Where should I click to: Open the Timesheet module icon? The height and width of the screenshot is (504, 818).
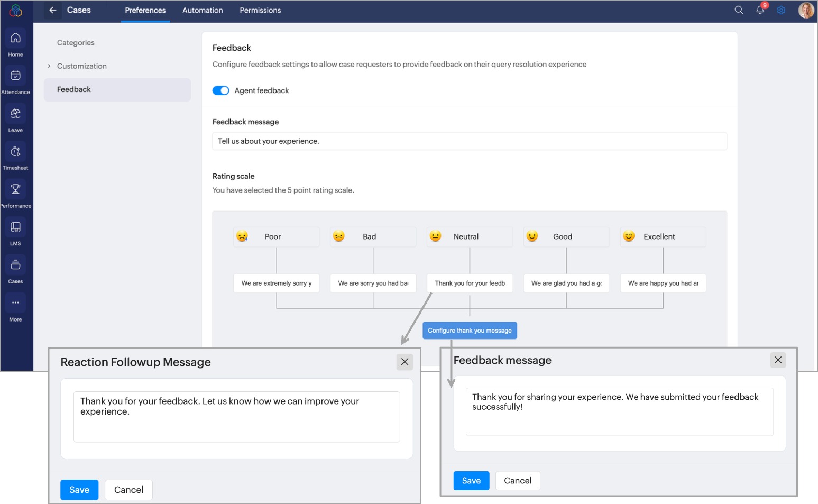point(15,152)
